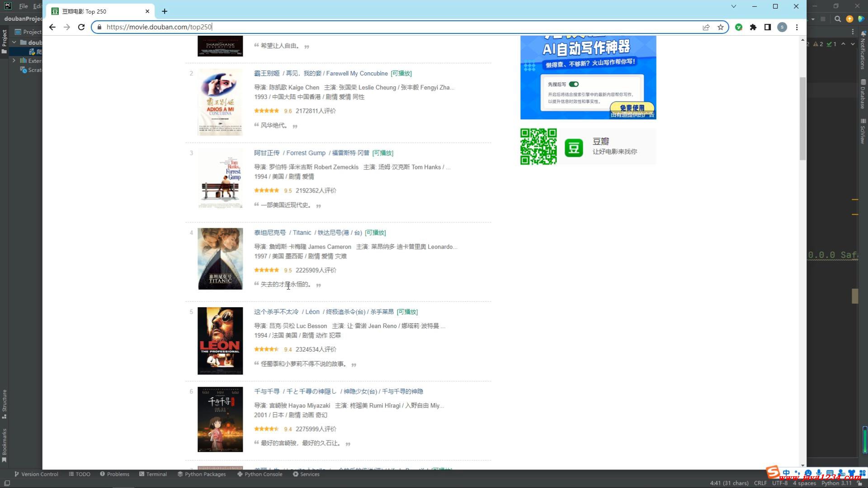Screen dimensions: 868x488
Task: Click the Douban app QR code
Action: pyautogui.click(x=538, y=146)
